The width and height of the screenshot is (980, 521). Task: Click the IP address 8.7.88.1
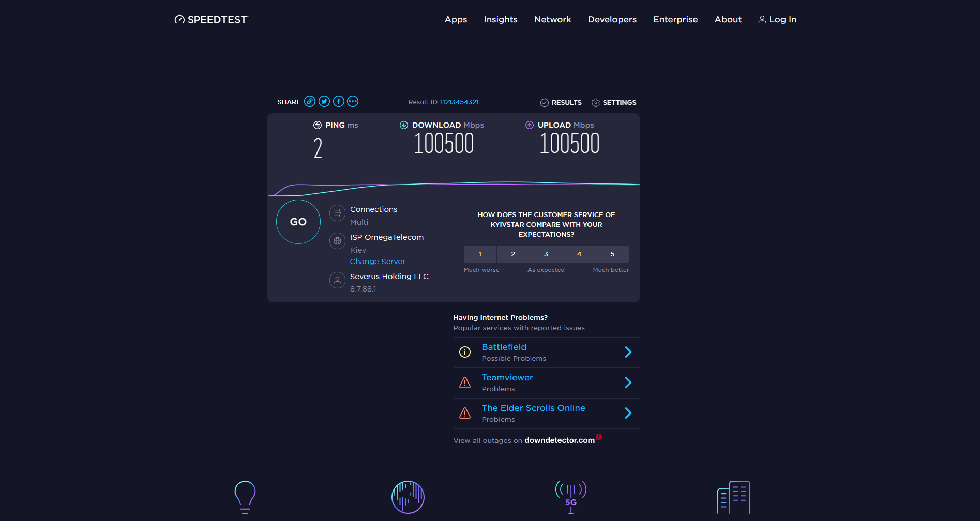click(363, 289)
